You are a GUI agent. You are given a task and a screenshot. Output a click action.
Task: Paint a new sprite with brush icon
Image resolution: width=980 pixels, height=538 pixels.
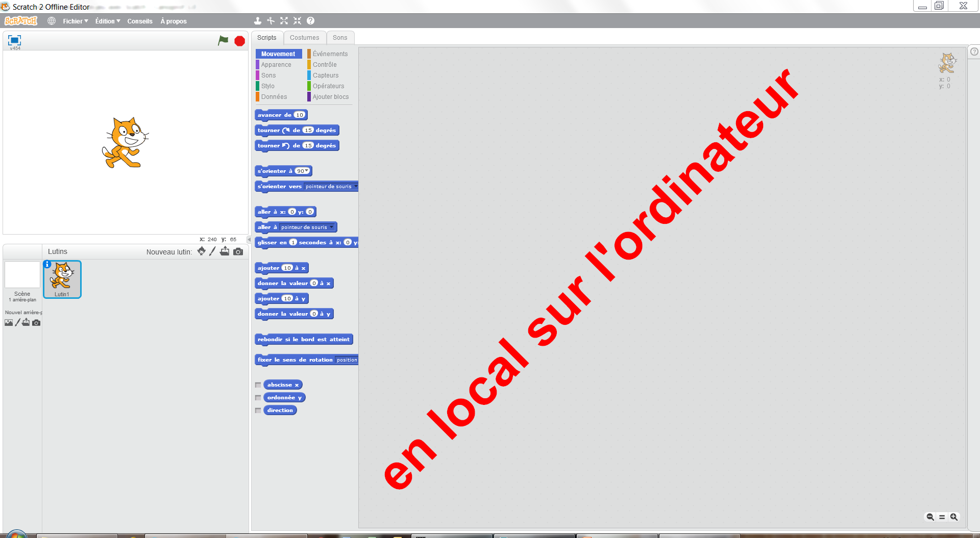coord(213,251)
